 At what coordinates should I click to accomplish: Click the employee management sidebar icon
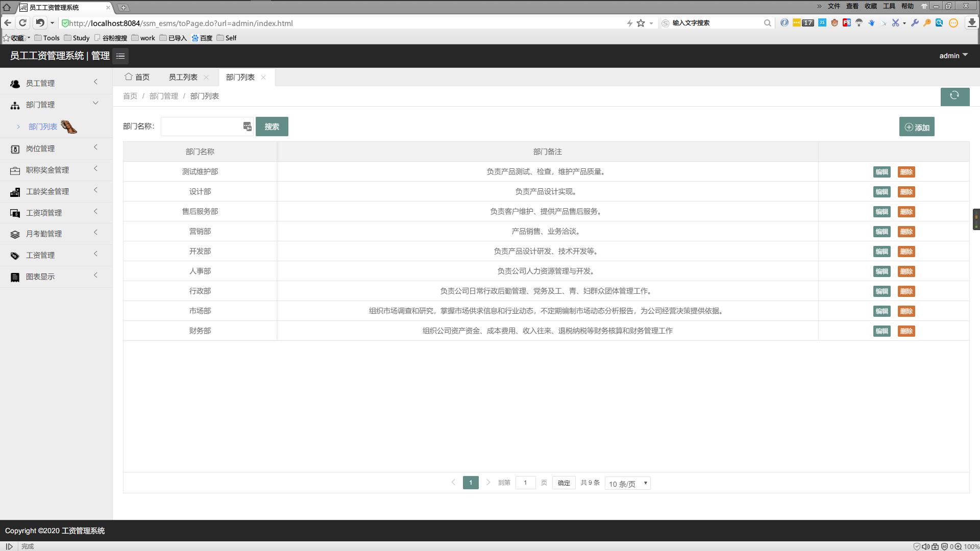point(15,83)
